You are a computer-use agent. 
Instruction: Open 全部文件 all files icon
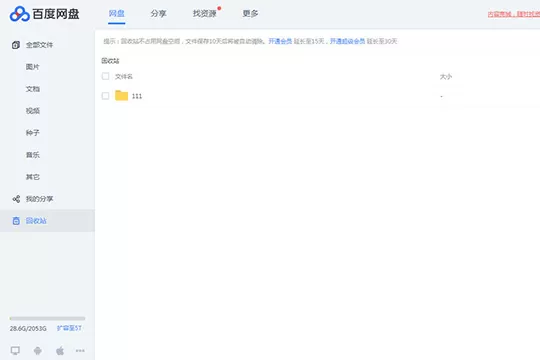tap(16, 45)
